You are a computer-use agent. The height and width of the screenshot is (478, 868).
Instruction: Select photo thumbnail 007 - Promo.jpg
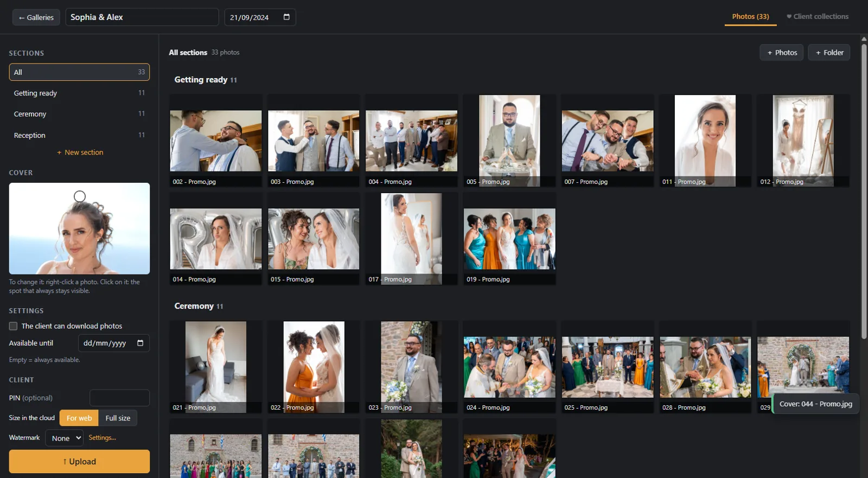608,141
